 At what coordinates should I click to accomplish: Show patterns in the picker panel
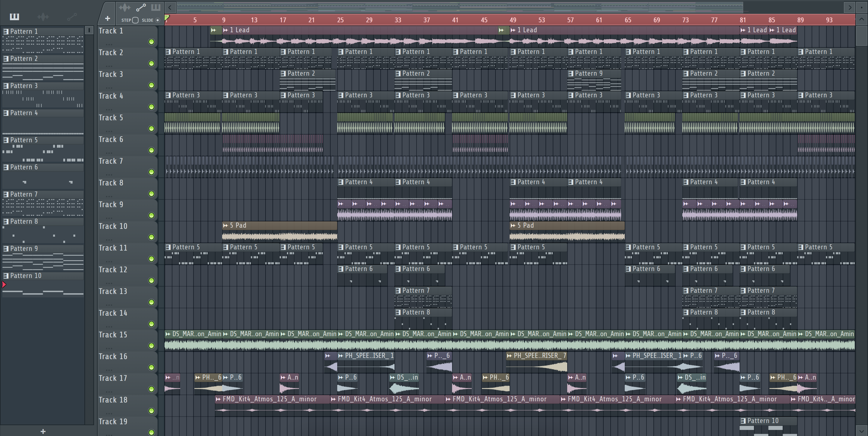coord(14,17)
